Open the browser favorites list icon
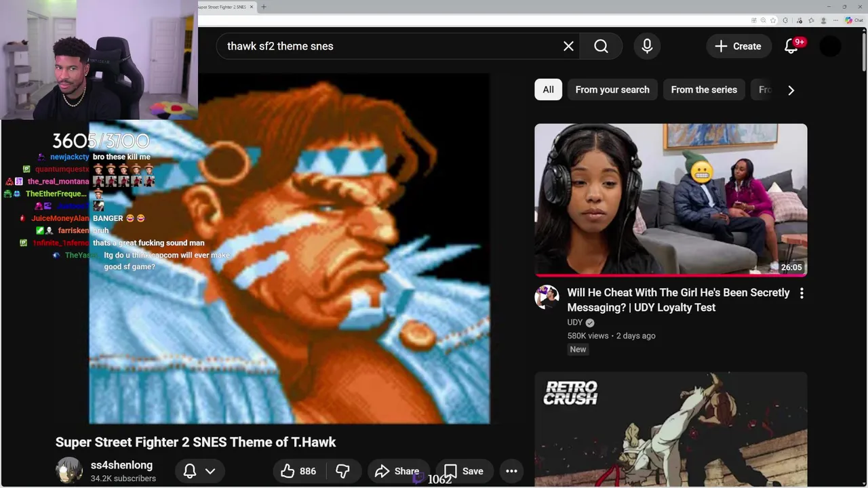This screenshot has width=868, height=488. click(x=811, y=20)
